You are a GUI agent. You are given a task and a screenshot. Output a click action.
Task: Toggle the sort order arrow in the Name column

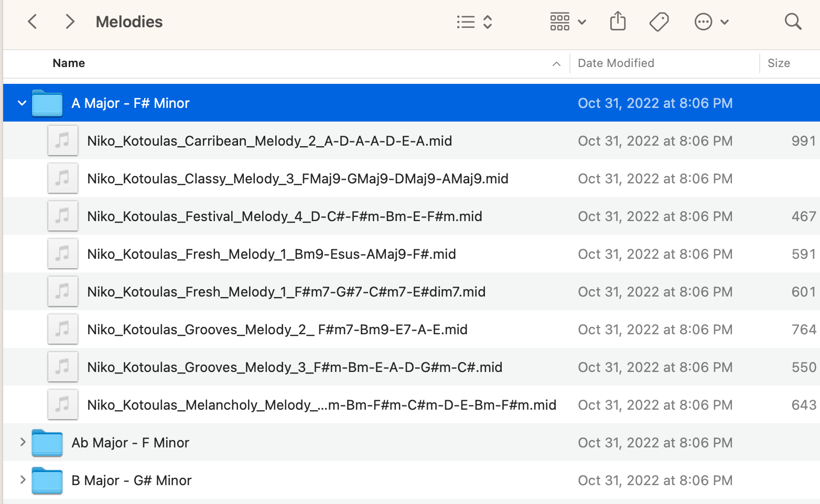click(556, 64)
